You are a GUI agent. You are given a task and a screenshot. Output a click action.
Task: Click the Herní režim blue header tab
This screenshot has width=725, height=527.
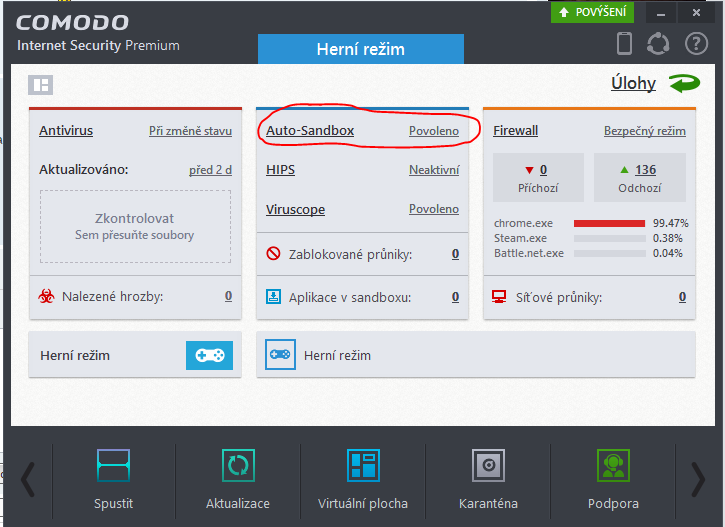pos(361,49)
